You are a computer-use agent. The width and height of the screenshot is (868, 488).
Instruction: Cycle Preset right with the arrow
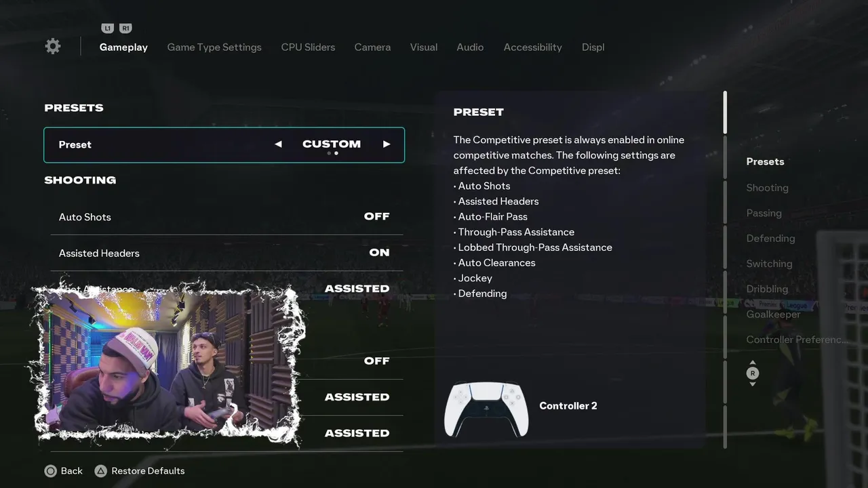[387, 144]
